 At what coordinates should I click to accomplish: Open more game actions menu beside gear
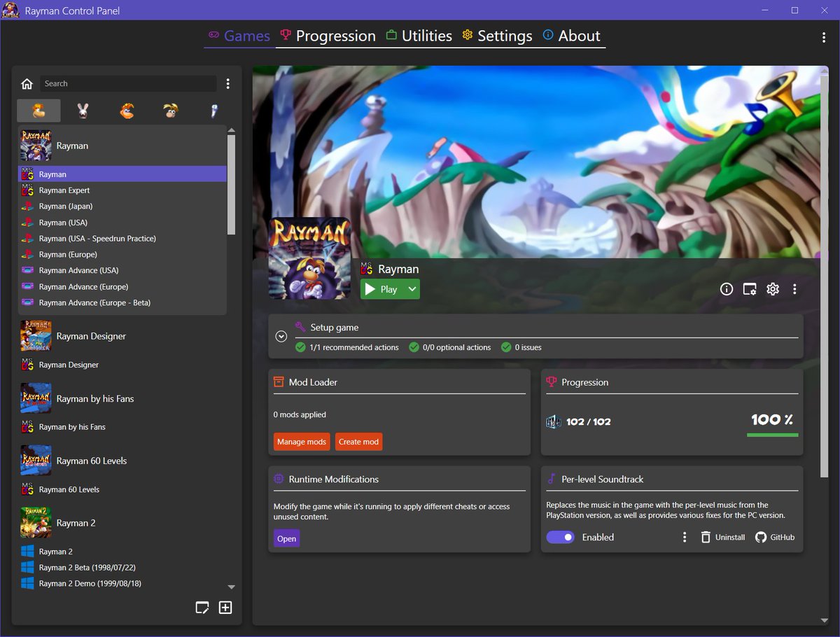tap(794, 289)
